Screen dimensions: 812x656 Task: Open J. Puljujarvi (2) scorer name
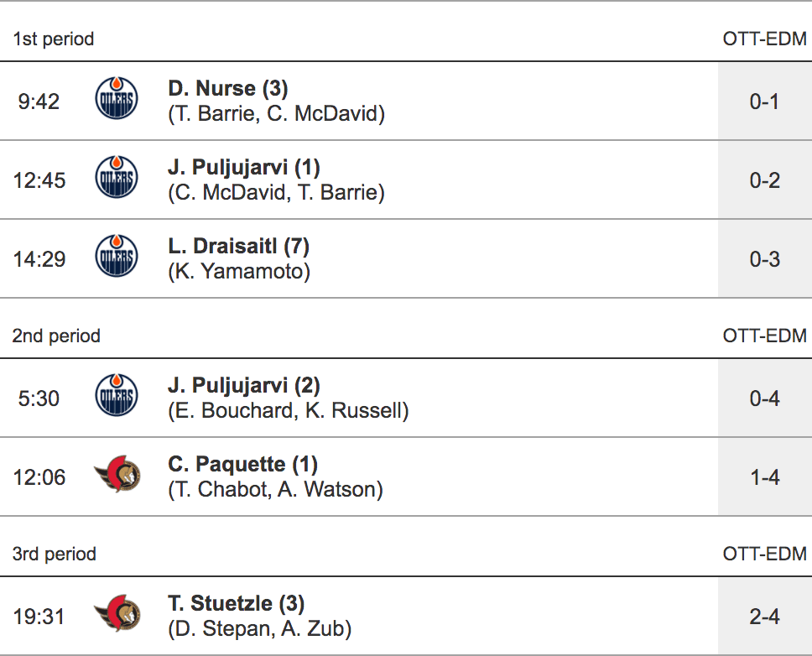coord(244,385)
